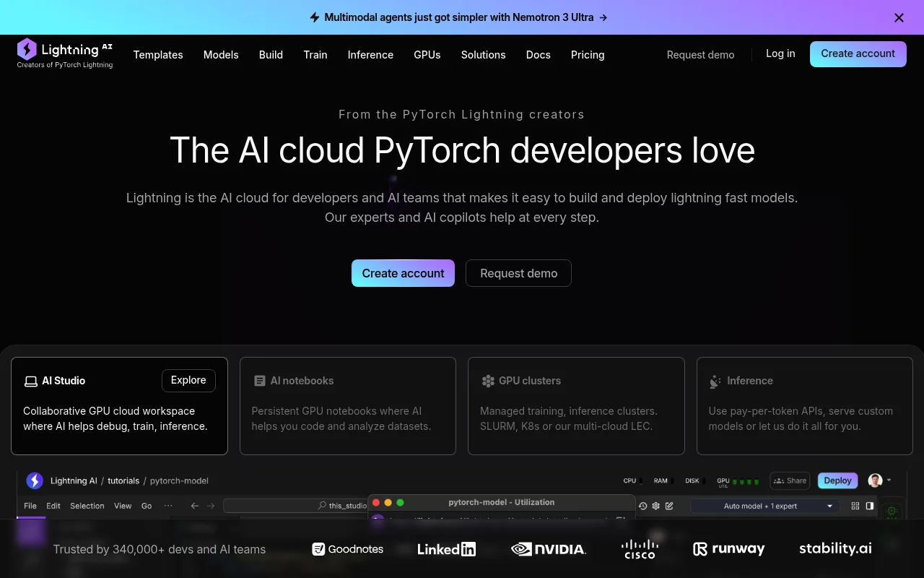This screenshot has height=578, width=924.
Task: Open the studio Go menu
Action: tap(147, 506)
